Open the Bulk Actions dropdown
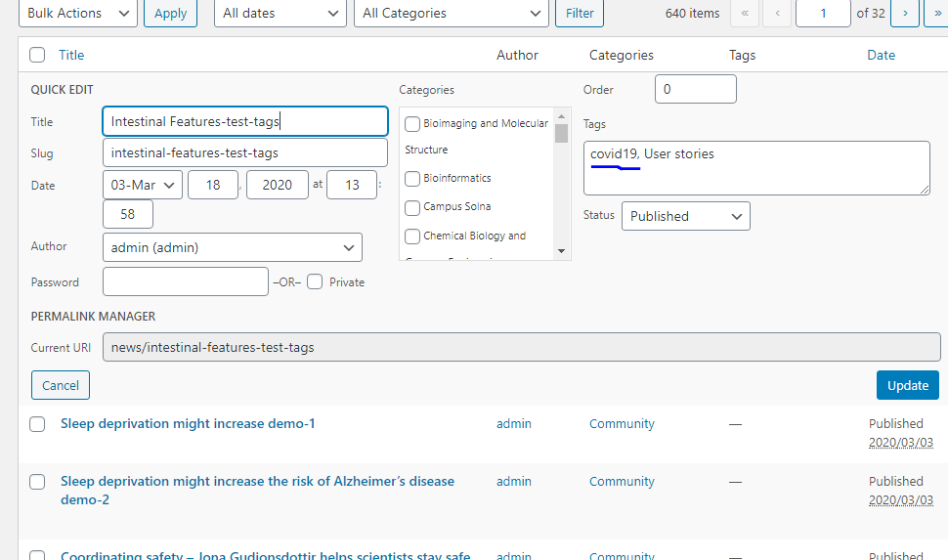Screen dimensions: 948x560 pos(78,14)
